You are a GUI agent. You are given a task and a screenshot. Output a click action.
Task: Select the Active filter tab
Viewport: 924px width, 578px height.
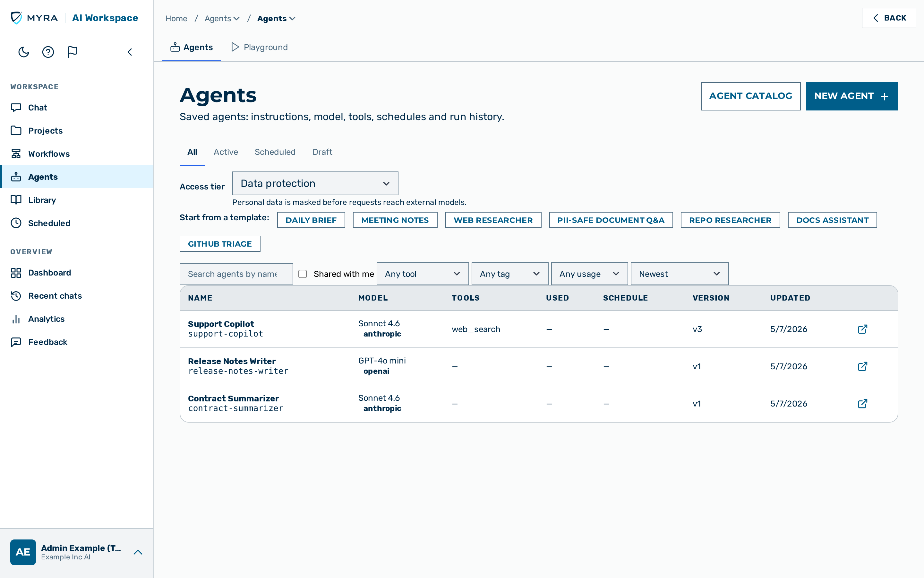click(x=226, y=152)
